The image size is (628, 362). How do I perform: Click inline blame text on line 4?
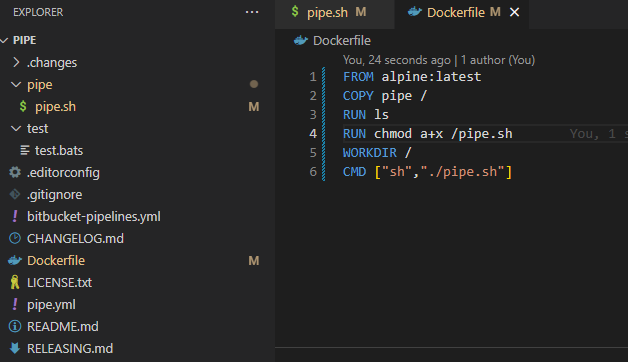[x=599, y=134]
